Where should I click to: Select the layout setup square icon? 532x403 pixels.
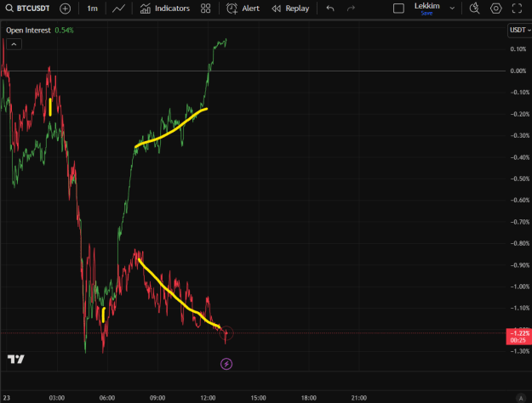click(x=398, y=9)
